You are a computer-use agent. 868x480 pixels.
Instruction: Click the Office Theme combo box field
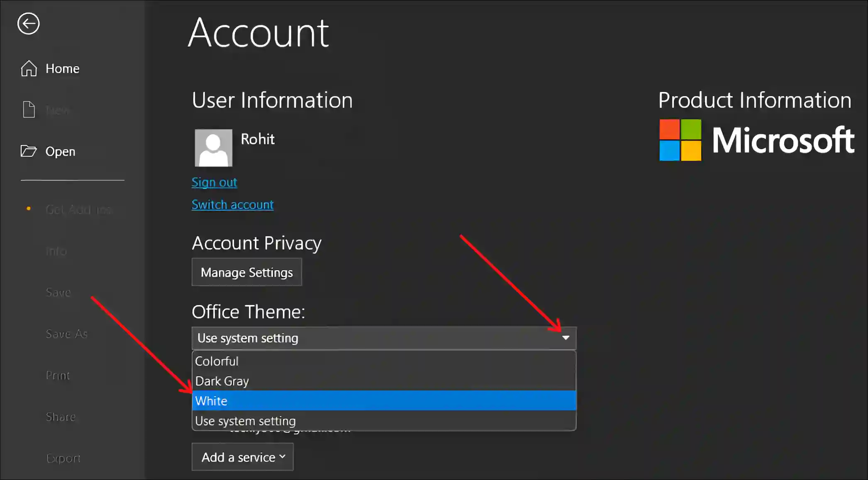click(384, 338)
